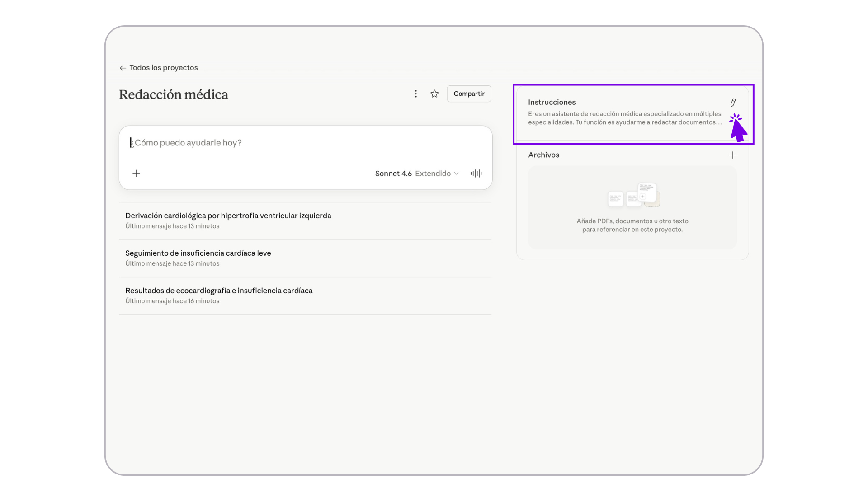The image size is (868, 488).
Task: Expand the Extendido chevron
Action: tap(456, 174)
